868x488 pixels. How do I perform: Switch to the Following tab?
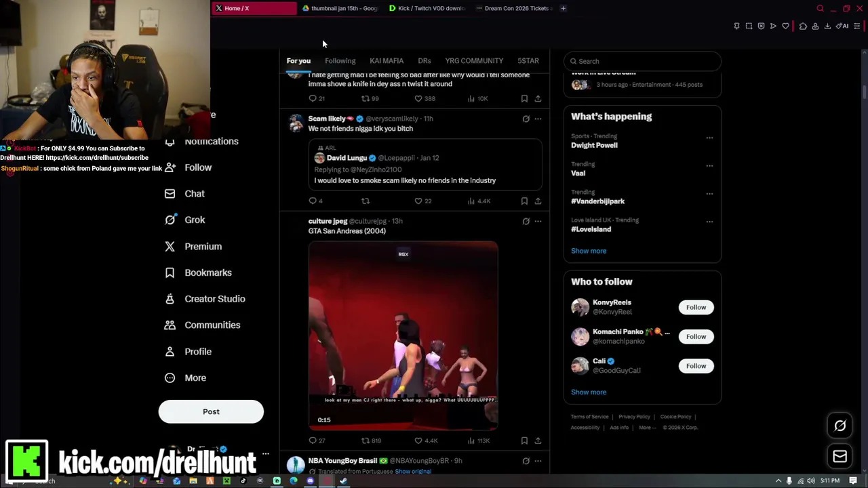[340, 61]
